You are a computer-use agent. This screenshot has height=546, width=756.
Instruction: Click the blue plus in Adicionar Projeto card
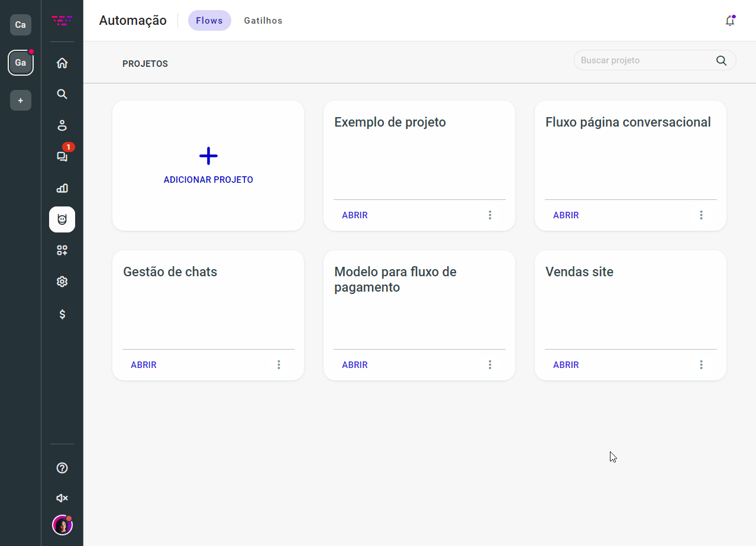[208, 156]
